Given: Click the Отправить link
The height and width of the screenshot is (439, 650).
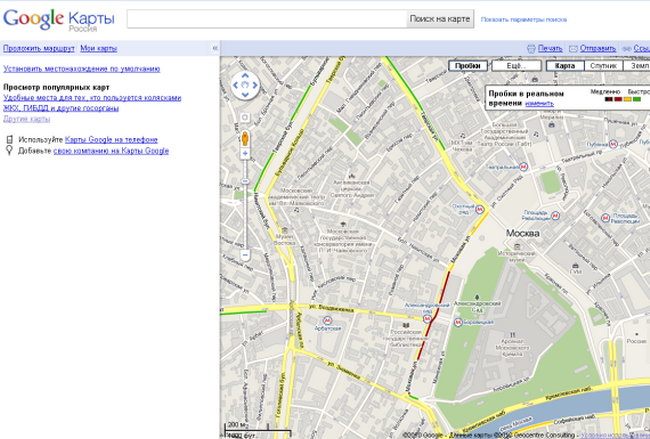Looking at the screenshot, I should [x=598, y=49].
